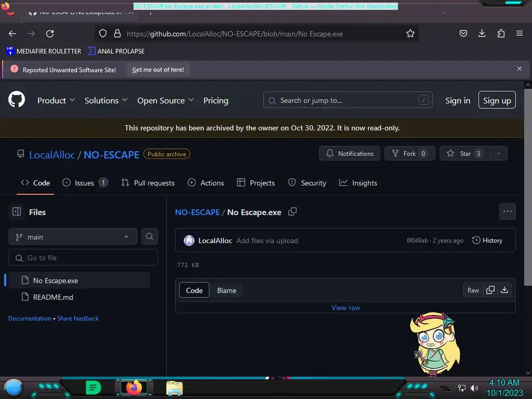This screenshot has width=532, height=399.
Task: View the Security tab
Action: (x=307, y=183)
